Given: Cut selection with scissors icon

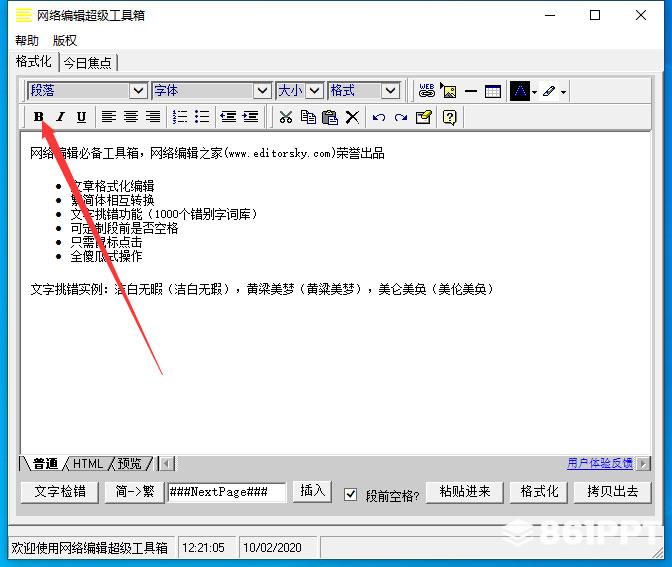Looking at the screenshot, I should 286,117.
